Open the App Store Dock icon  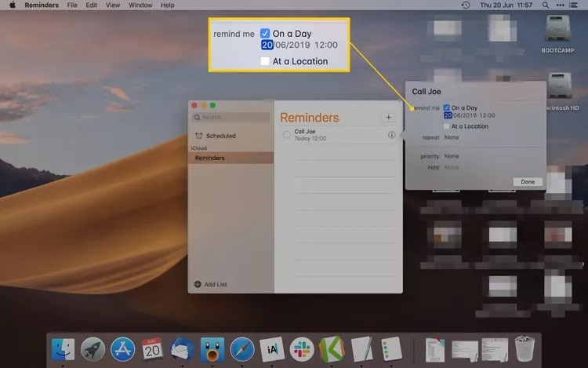pos(122,349)
